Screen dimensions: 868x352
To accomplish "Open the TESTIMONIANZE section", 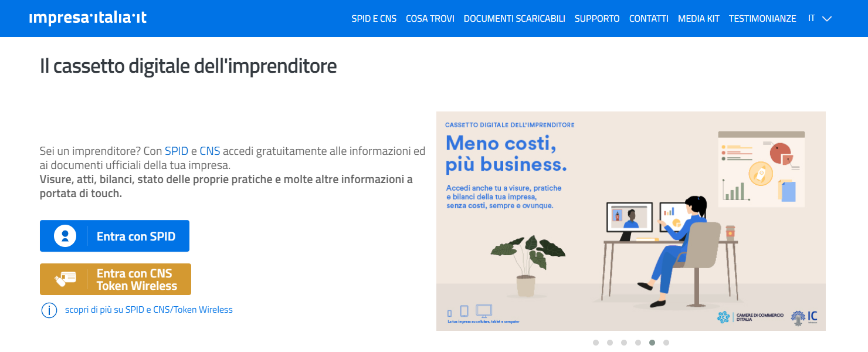I will point(762,19).
